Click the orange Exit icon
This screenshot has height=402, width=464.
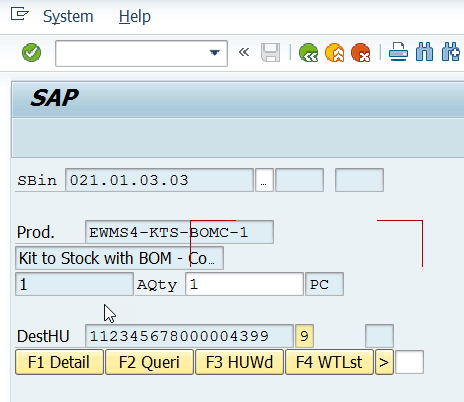334,53
